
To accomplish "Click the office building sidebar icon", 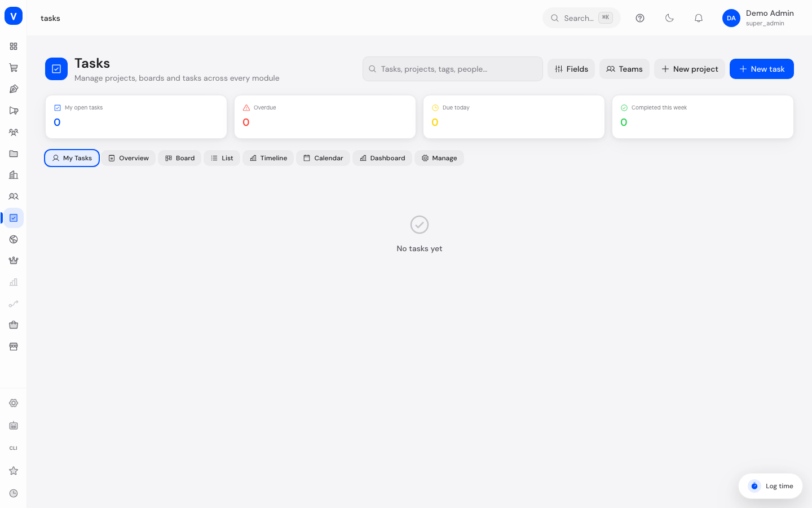I will coord(14,175).
